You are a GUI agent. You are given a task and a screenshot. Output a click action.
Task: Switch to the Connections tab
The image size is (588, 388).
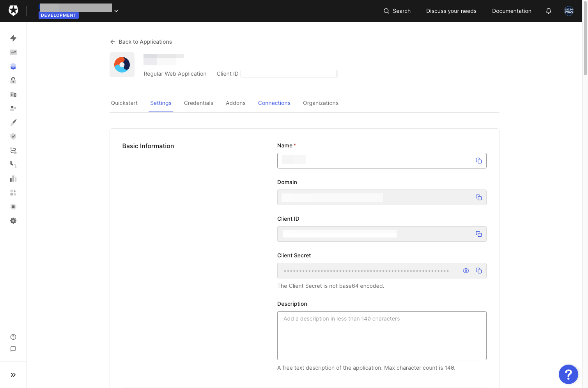point(274,103)
